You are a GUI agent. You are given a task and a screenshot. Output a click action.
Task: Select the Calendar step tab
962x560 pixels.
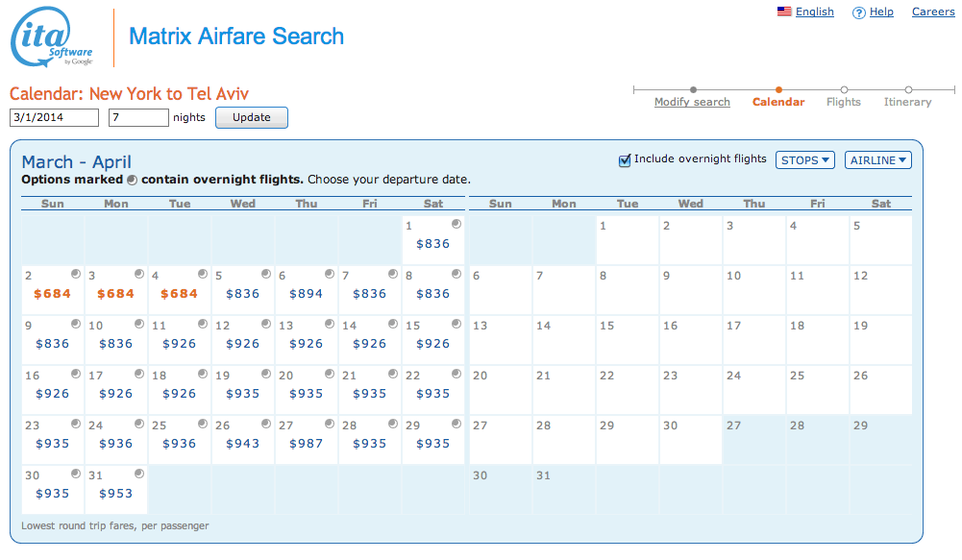pos(778,102)
